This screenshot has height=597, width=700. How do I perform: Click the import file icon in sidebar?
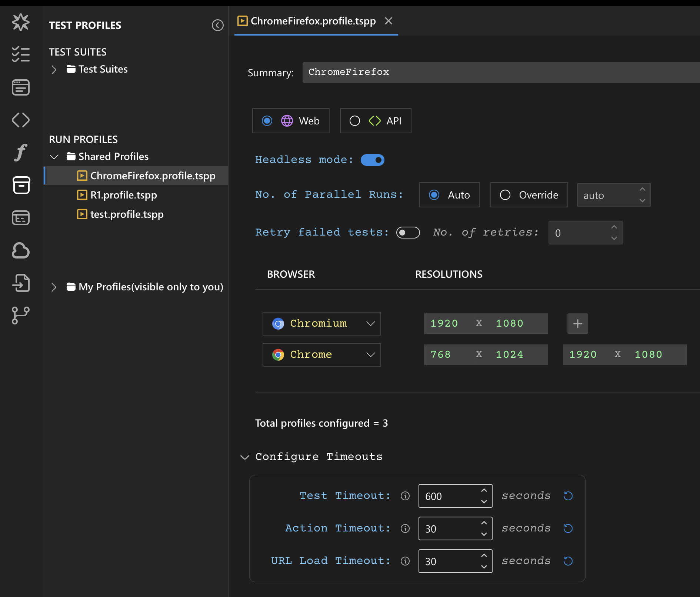pyautogui.click(x=21, y=283)
